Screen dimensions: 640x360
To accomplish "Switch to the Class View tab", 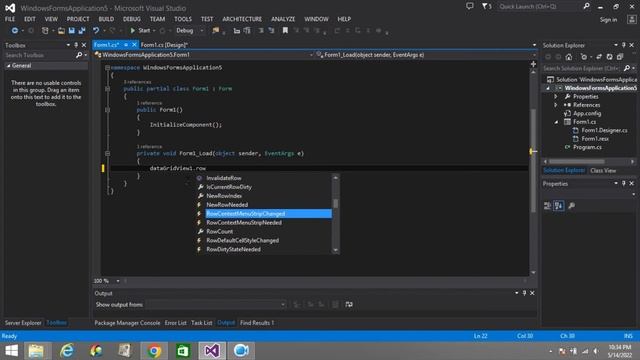I will (x=603, y=171).
